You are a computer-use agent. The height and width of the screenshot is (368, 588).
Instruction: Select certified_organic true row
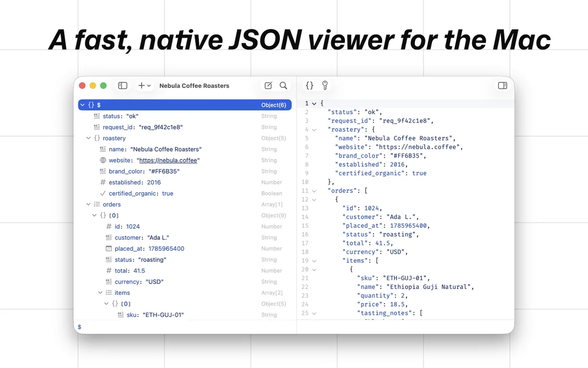(x=185, y=193)
